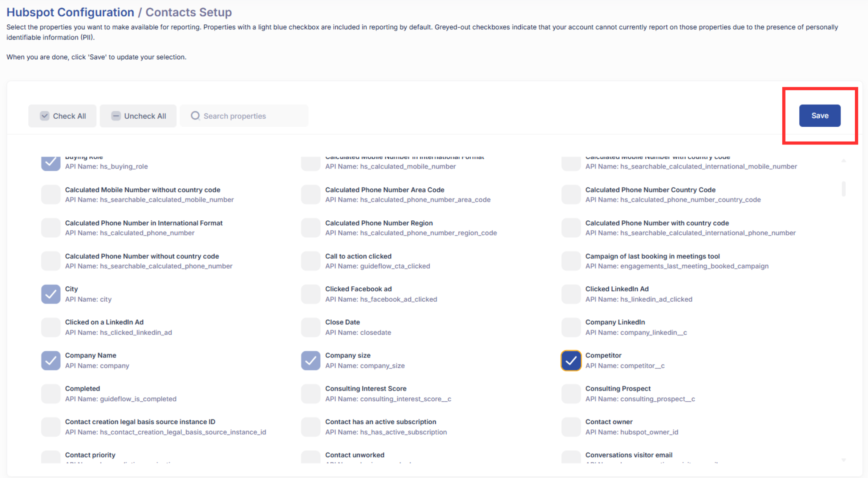This screenshot has height=478, width=868.
Task: Toggle the Company Name checkbox
Action: coord(51,360)
